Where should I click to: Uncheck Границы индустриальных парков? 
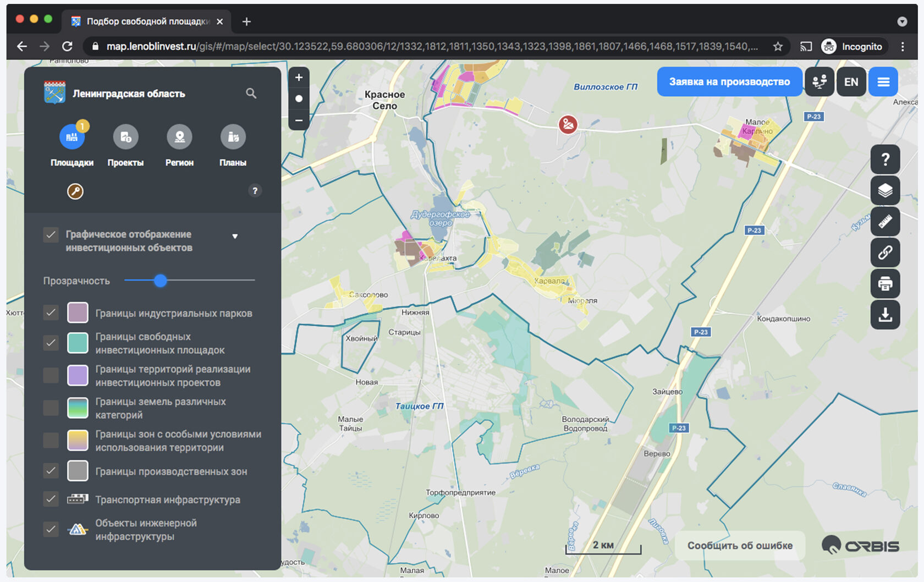pyautogui.click(x=51, y=313)
